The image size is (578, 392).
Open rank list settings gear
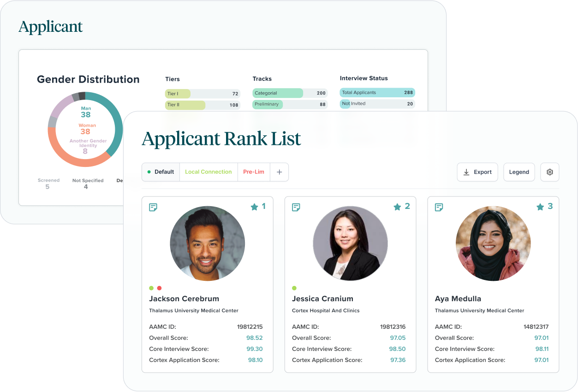click(x=549, y=172)
